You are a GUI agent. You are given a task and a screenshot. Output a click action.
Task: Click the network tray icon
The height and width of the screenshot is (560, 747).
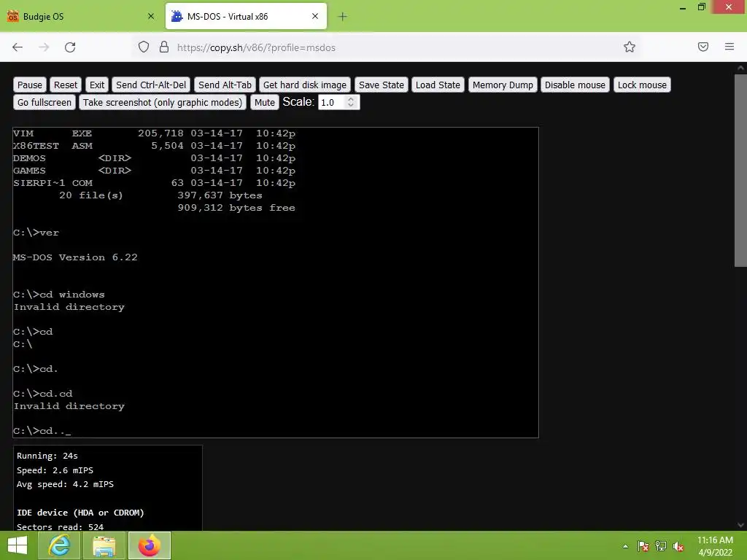click(661, 546)
